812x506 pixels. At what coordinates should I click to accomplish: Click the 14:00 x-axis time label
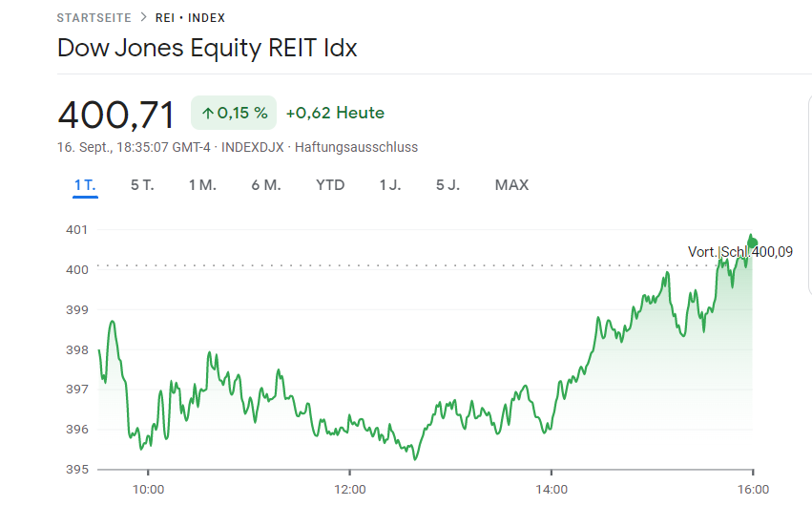coord(552,490)
